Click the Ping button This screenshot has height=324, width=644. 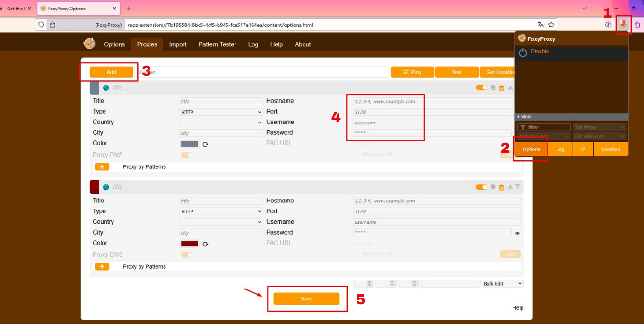pyautogui.click(x=412, y=72)
